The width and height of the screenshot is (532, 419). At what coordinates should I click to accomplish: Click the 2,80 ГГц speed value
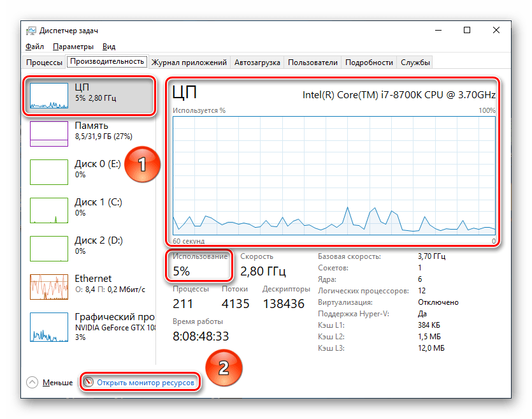tap(263, 271)
